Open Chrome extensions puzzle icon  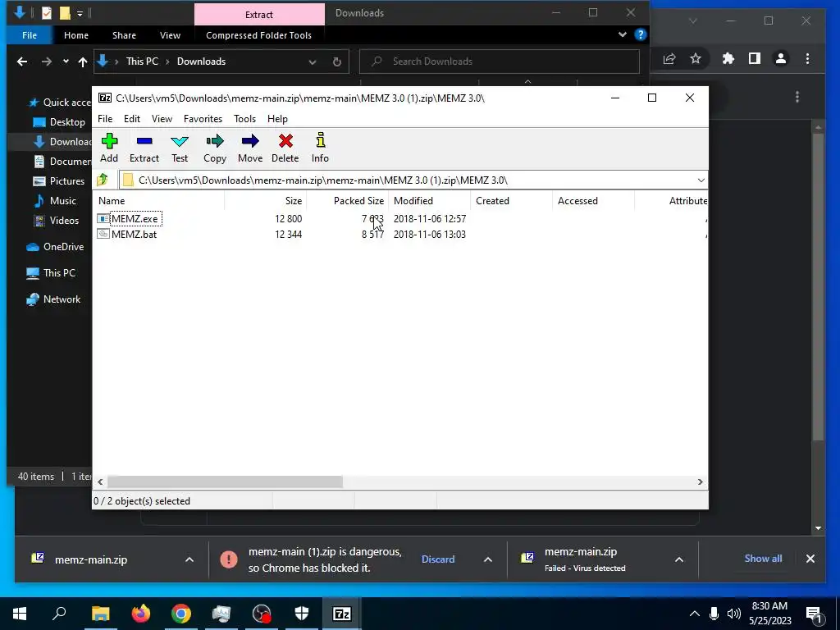click(728, 58)
